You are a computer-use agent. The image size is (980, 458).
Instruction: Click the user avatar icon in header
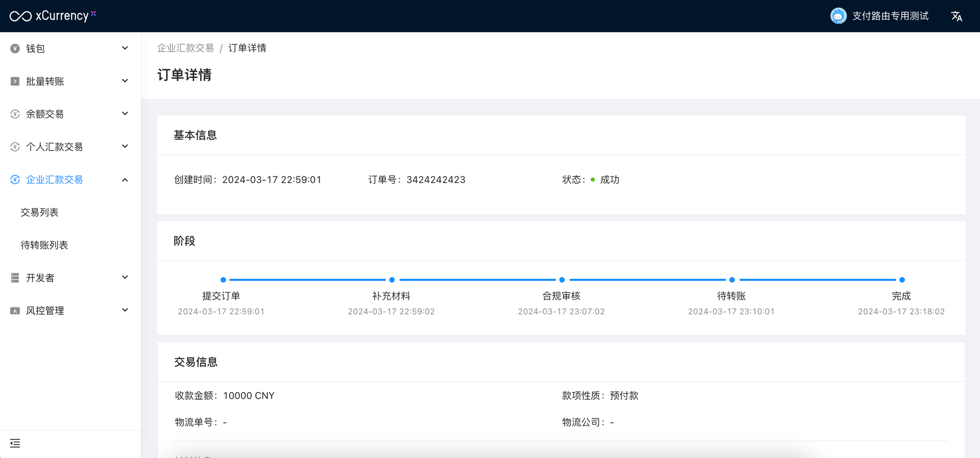tap(838, 16)
